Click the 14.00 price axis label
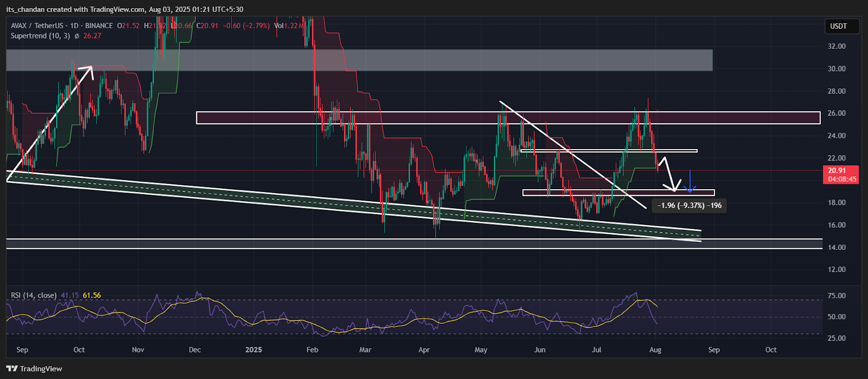The height and width of the screenshot is (379, 868). 837,247
